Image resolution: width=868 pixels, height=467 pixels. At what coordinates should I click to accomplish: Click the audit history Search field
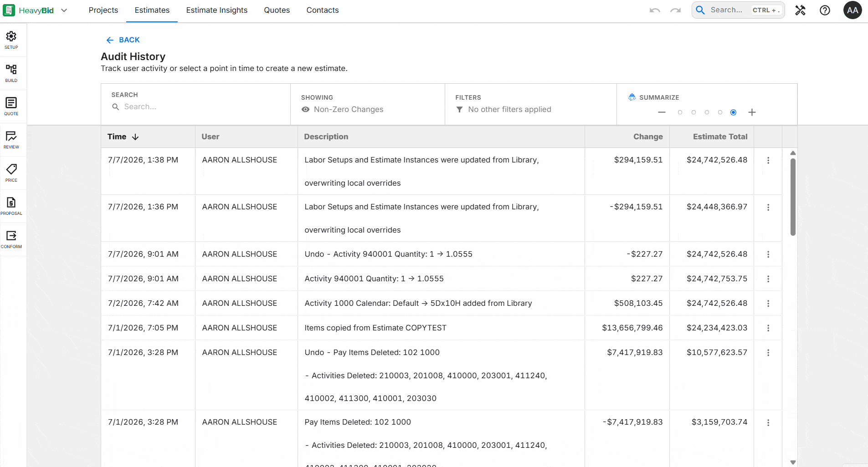[195, 107]
